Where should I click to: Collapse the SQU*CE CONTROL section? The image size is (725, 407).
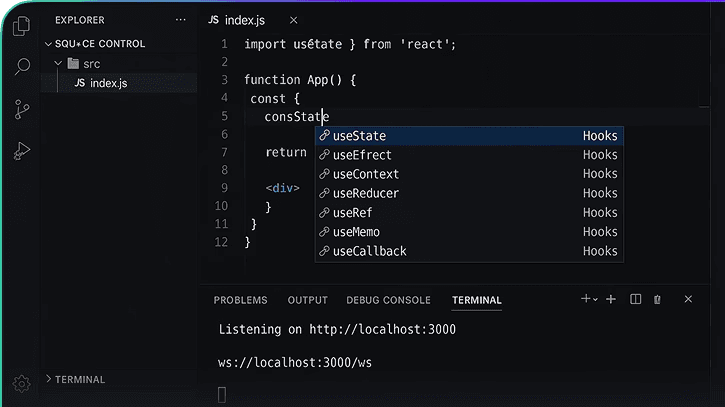click(x=48, y=44)
